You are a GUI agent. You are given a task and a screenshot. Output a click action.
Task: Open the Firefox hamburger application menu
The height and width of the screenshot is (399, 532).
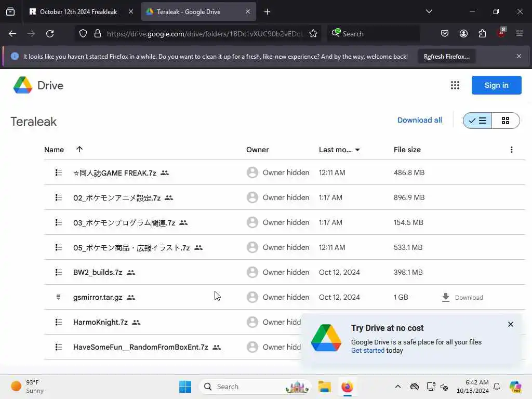pos(519,34)
